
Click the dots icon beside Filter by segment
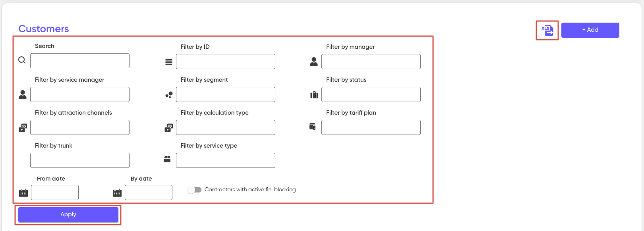[169, 95]
